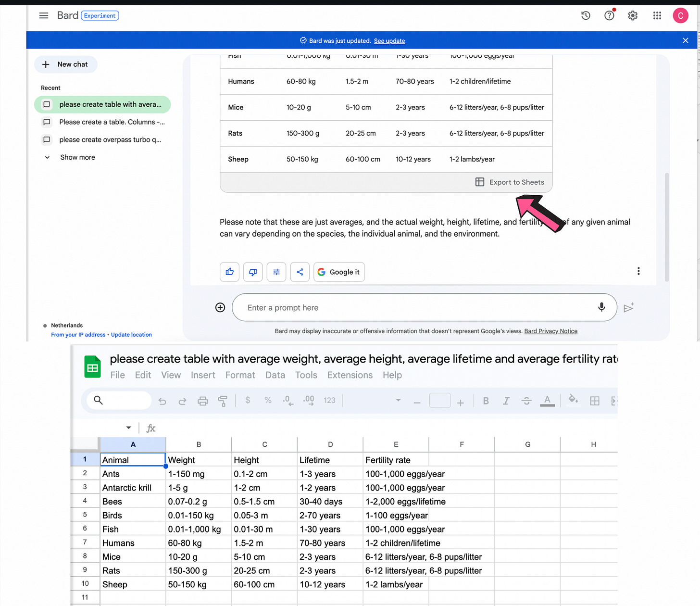700x606 pixels.
Task: Open Google Sheets home icon
Action: [x=92, y=367]
